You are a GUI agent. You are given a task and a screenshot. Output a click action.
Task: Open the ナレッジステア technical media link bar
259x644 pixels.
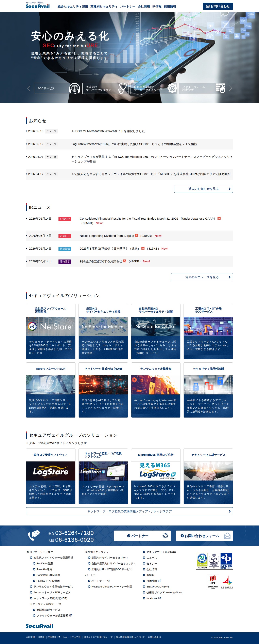(129, 511)
